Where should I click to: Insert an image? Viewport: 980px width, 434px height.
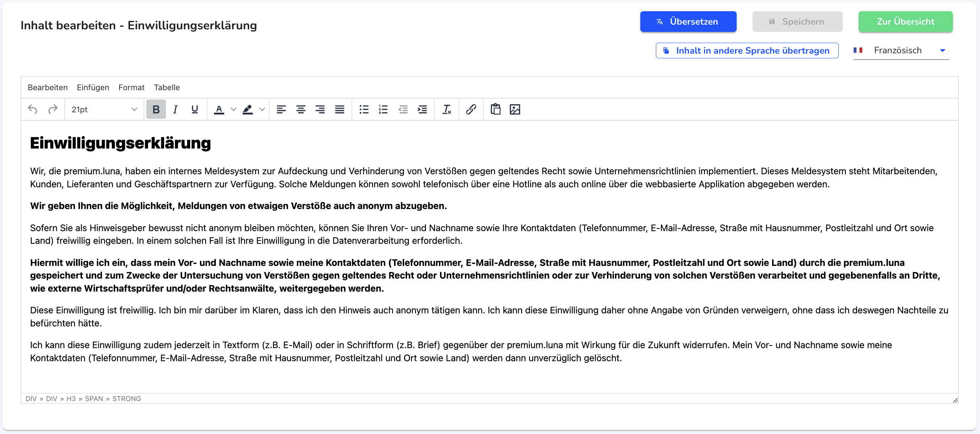point(515,110)
